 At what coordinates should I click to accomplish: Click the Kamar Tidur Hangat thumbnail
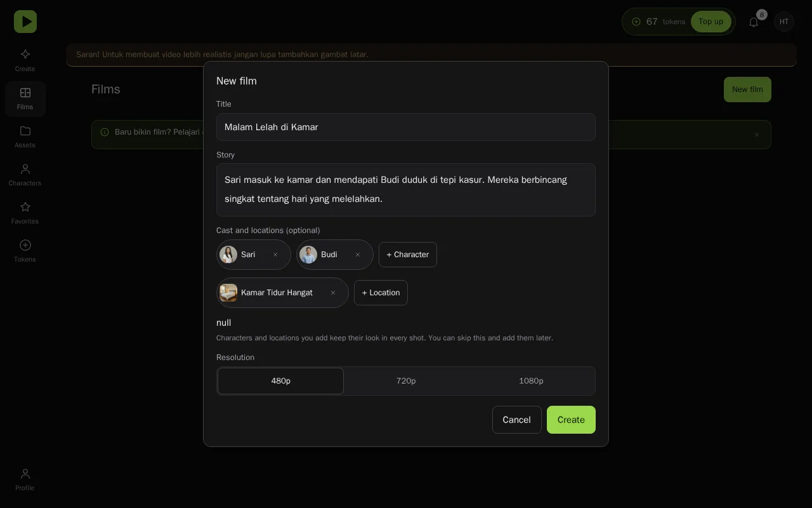228,293
